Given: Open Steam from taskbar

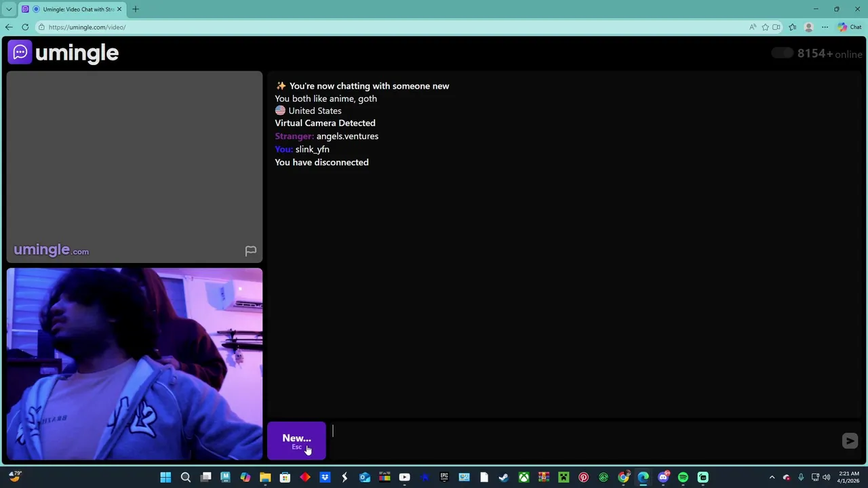Looking at the screenshot, I should coord(504,477).
